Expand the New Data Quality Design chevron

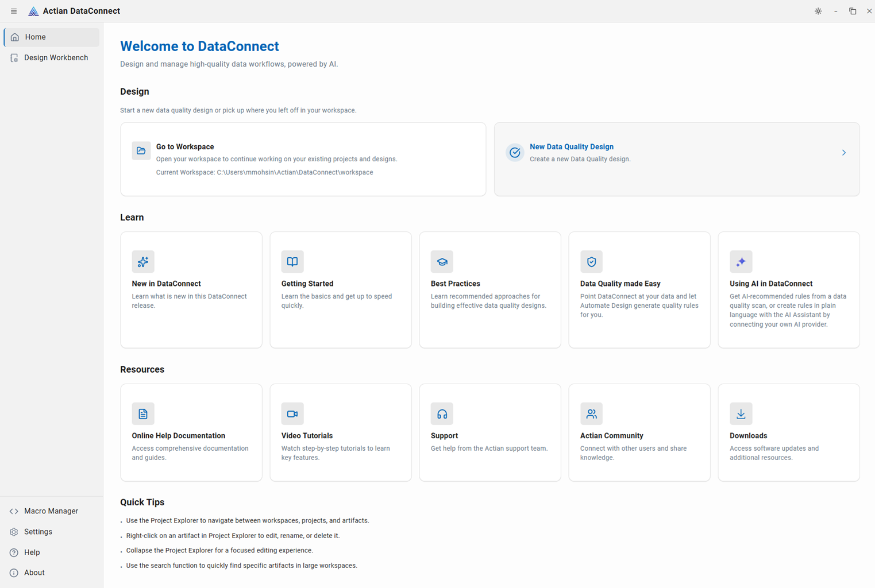coord(843,153)
